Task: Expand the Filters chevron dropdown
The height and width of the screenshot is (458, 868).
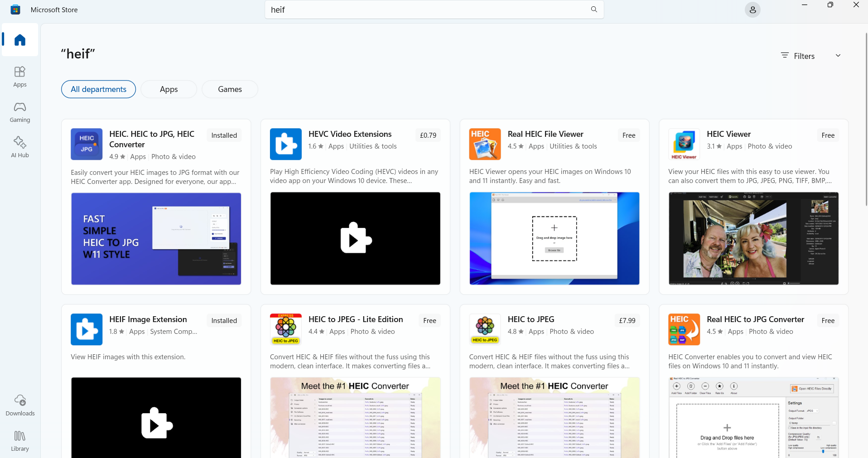Action: [838, 55]
